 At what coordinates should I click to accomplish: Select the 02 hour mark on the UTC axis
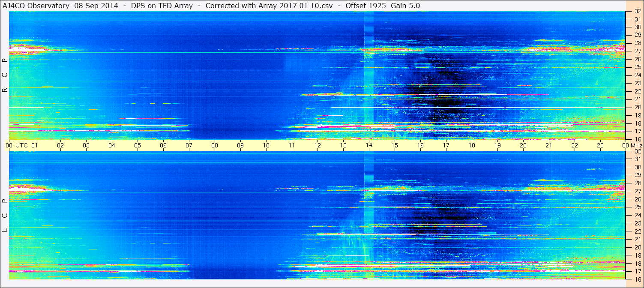[60, 145]
